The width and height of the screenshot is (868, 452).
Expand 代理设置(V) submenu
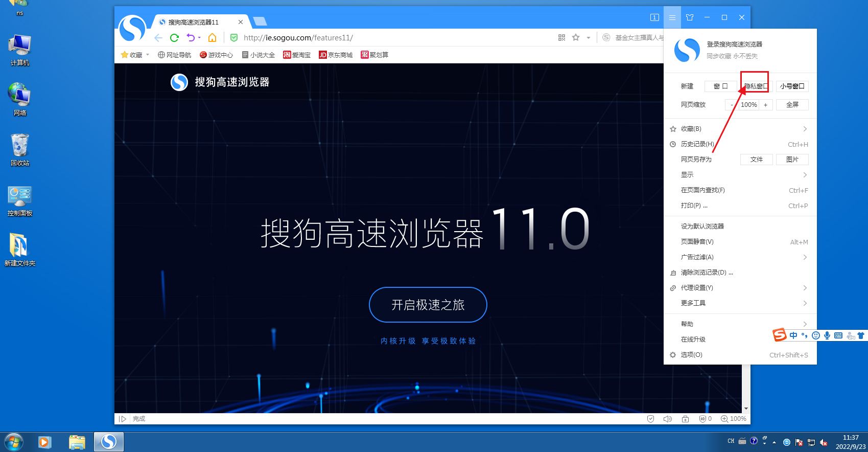tap(740, 288)
